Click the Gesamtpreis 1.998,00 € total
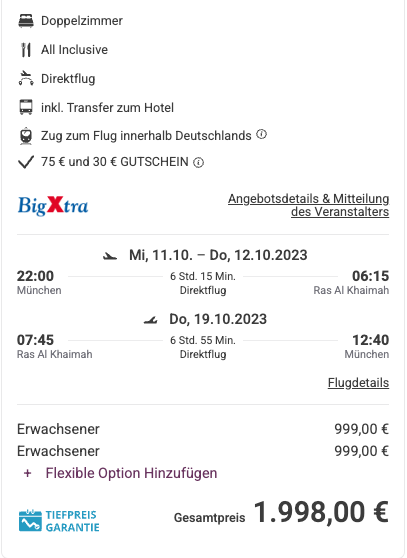Viewport: 407px width, 558px height. (x=281, y=512)
